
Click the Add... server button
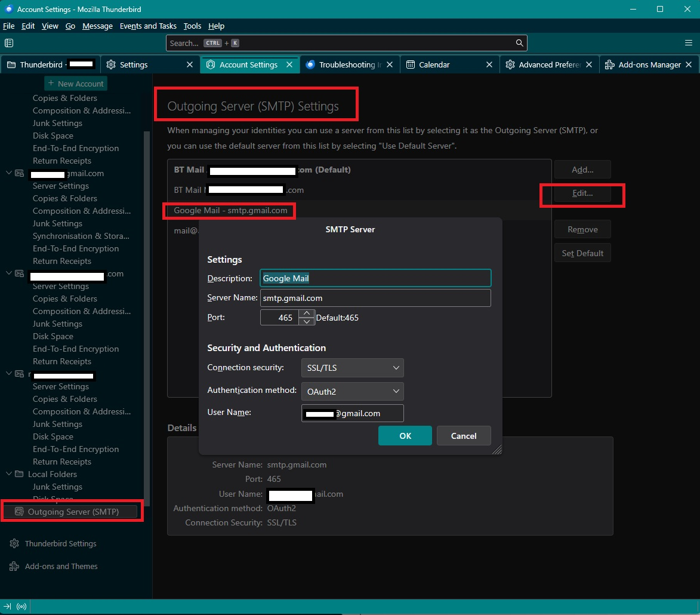(582, 170)
